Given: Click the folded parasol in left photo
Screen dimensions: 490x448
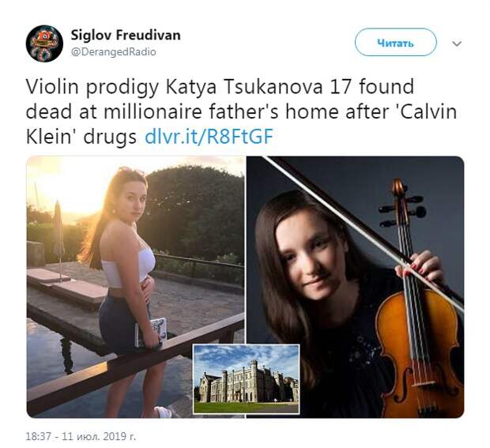Looking at the screenshot, I should pos(58,229).
